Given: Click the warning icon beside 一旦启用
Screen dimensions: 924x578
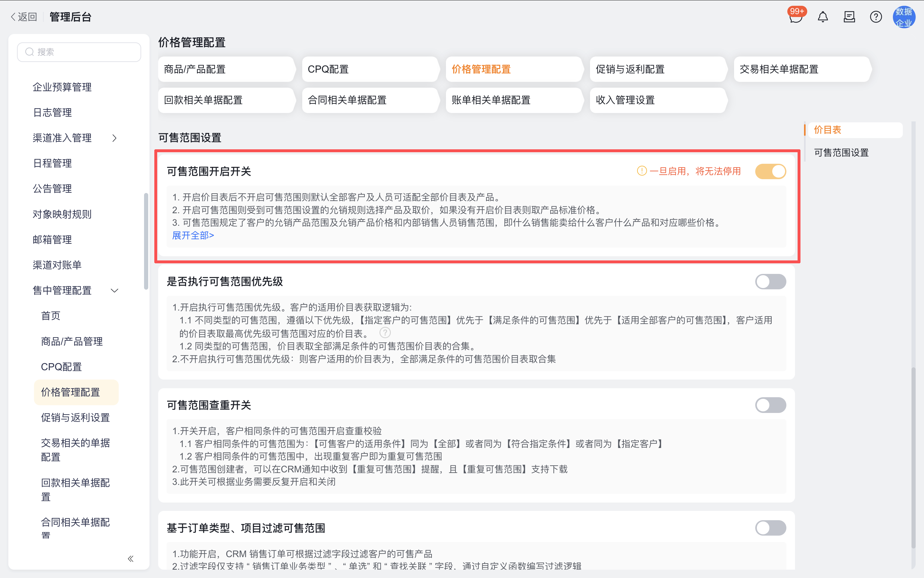Looking at the screenshot, I should [642, 171].
